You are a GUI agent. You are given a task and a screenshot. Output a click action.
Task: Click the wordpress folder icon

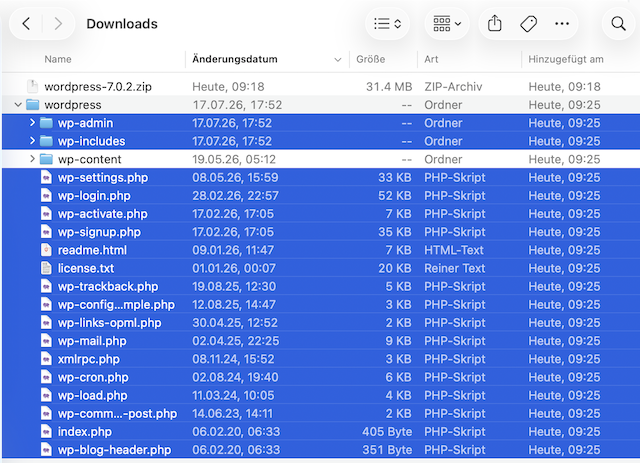(33, 105)
